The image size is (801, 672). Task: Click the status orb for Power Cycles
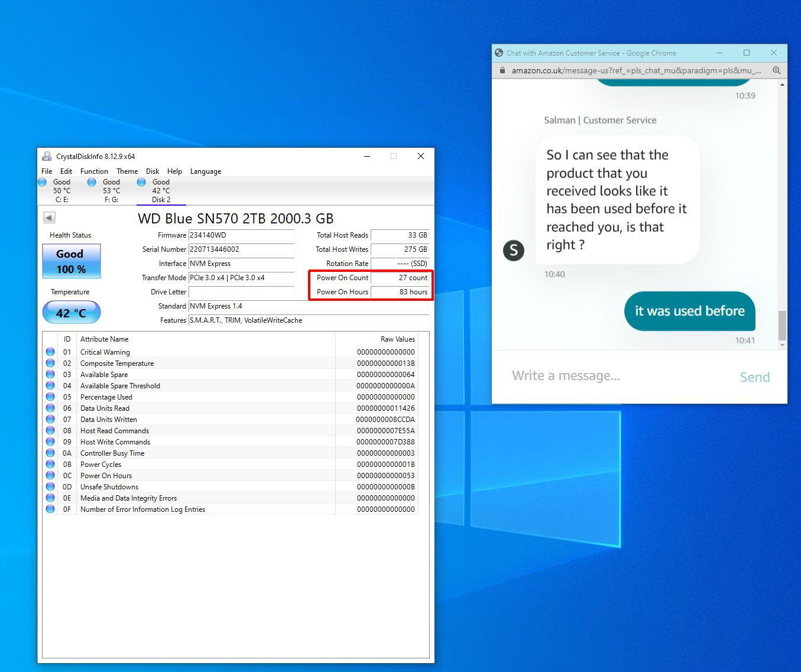click(x=50, y=464)
